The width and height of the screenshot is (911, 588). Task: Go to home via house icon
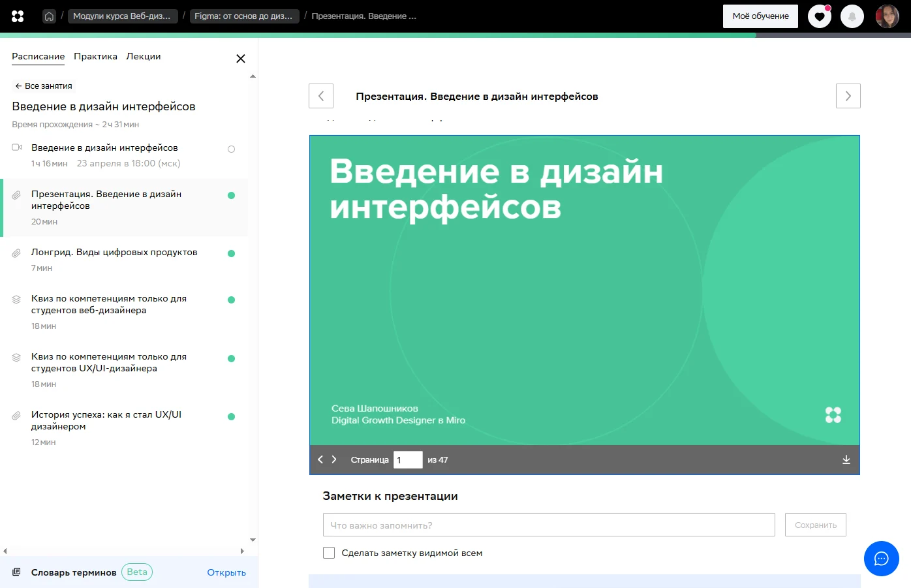(x=49, y=16)
